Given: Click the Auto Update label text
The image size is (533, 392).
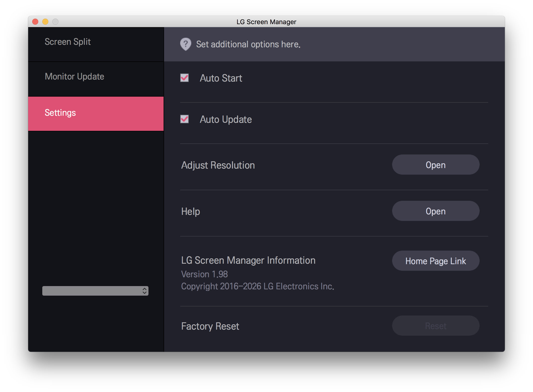Looking at the screenshot, I should [x=226, y=120].
